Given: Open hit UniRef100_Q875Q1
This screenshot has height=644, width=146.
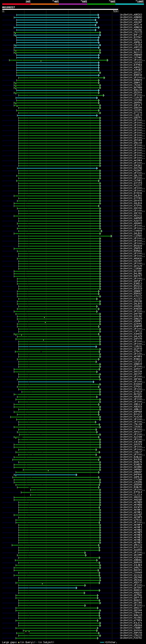Looking at the screenshot, I should tap(131, 595).
